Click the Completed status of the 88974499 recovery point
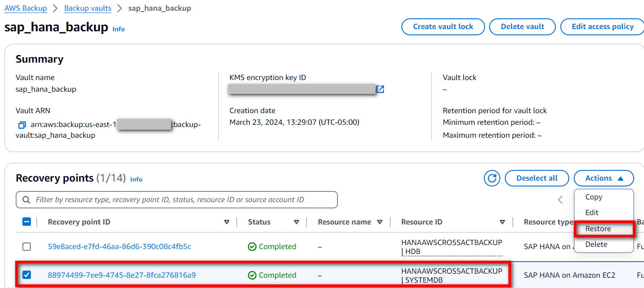The image size is (644, 288). (272, 275)
